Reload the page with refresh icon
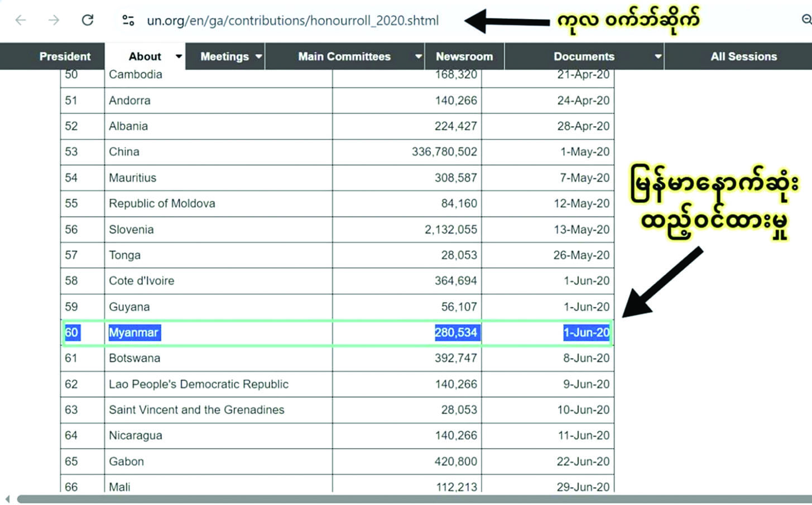This screenshot has width=812, height=505. click(x=88, y=21)
